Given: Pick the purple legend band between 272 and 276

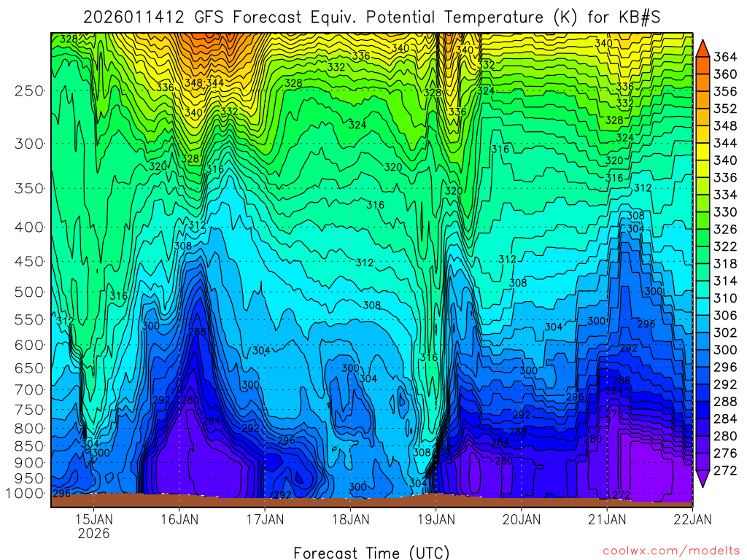Looking at the screenshot, I should click(x=703, y=462).
